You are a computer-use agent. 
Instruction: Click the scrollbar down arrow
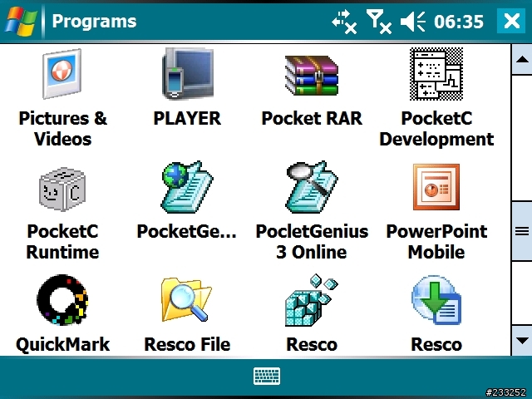click(x=522, y=340)
